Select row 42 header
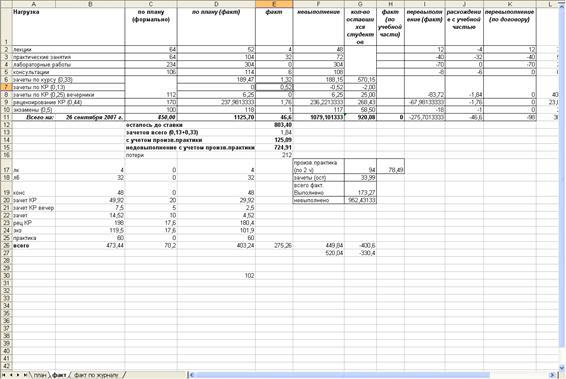Viewport: 566px width, 379px height. pos(6,366)
